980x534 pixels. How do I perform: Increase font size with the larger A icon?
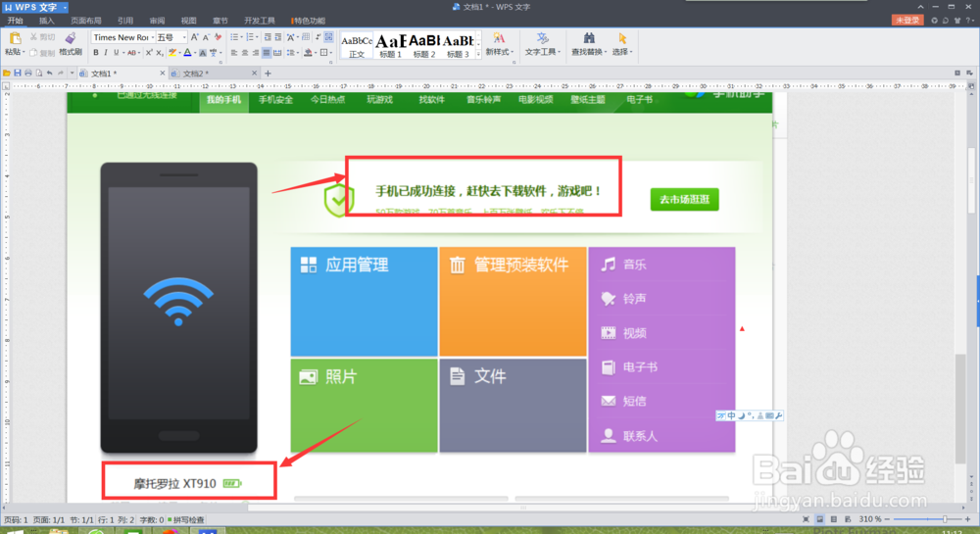[x=194, y=37]
